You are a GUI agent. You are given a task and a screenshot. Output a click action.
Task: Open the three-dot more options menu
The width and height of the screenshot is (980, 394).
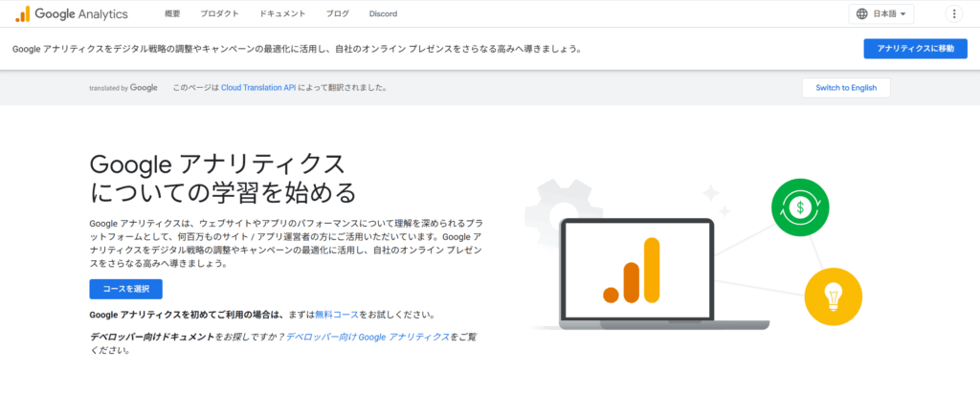(954, 13)
